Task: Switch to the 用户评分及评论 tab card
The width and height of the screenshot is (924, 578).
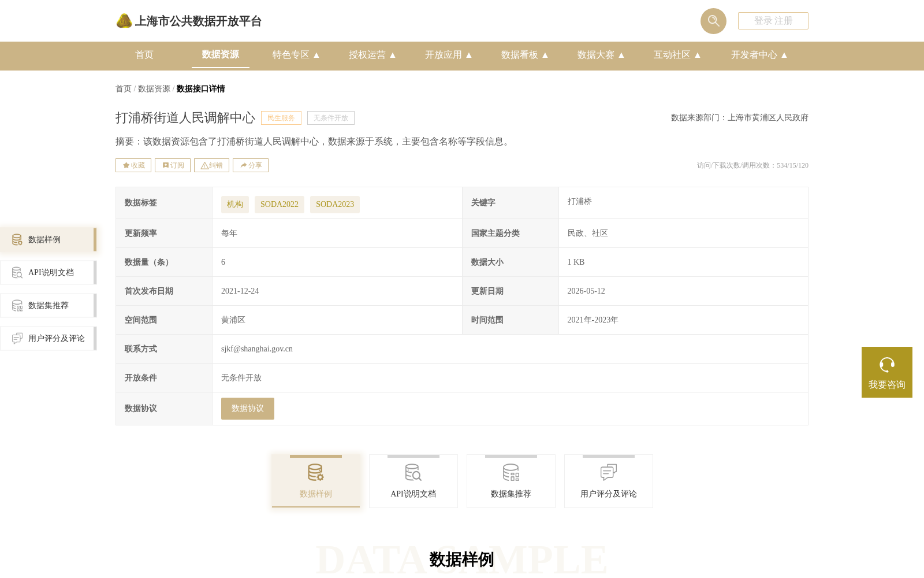Action: 609,481
